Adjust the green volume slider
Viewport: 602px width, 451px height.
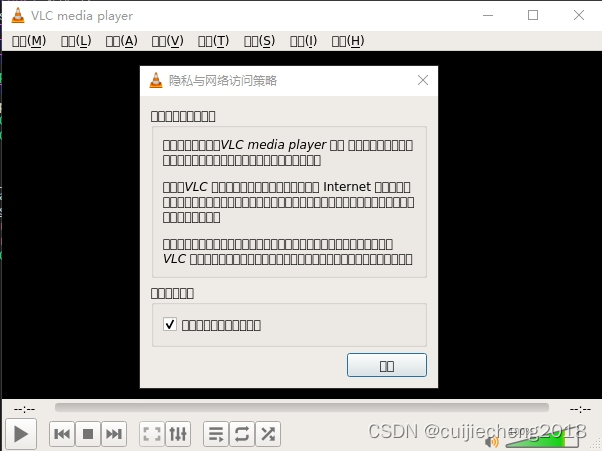coord(542,439)
